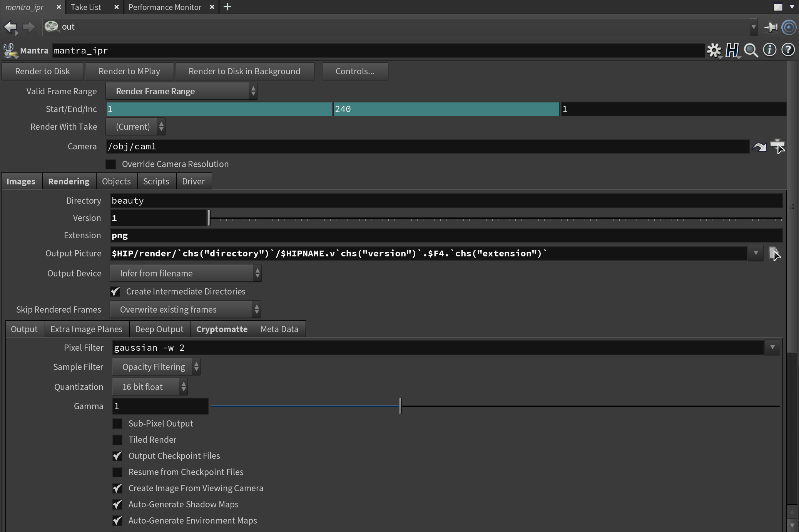Click the Gamma slider handle
The height and width of the screenshot is (532, 799).
pos(400,406)
